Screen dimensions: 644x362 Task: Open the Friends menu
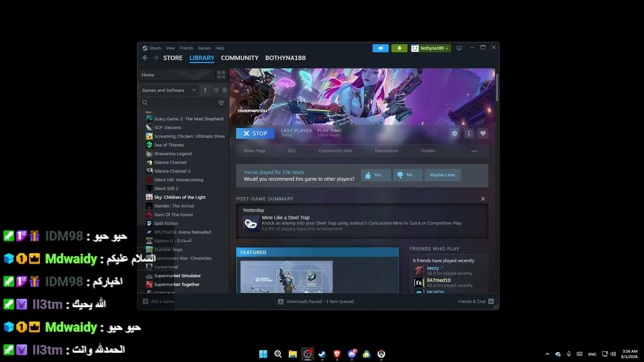pyautogui.click(x=186, y=48)
